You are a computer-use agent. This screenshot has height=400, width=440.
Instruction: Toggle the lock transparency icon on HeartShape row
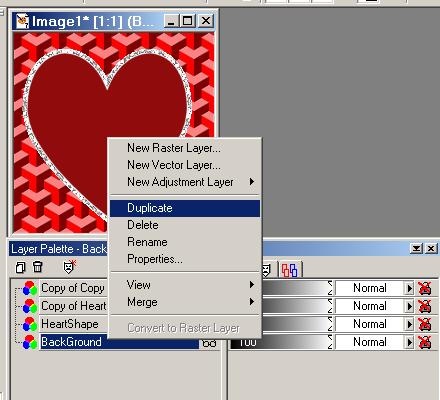[425, 324]
